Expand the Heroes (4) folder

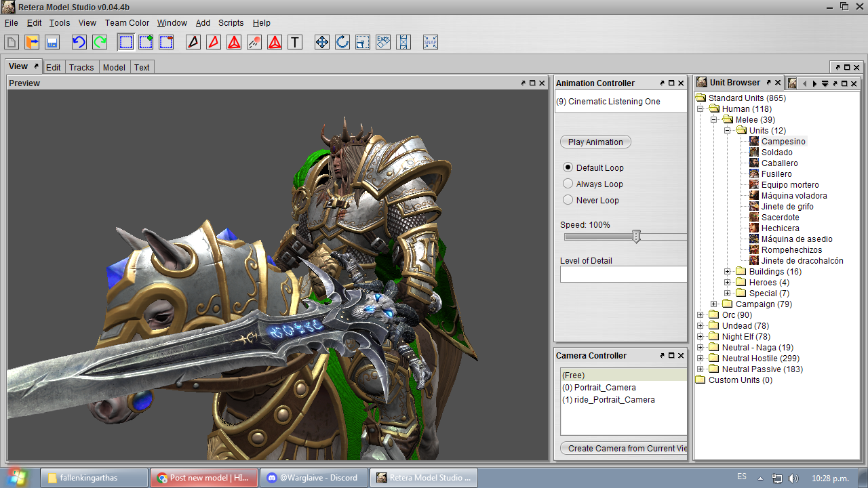[x=728, y=283]
